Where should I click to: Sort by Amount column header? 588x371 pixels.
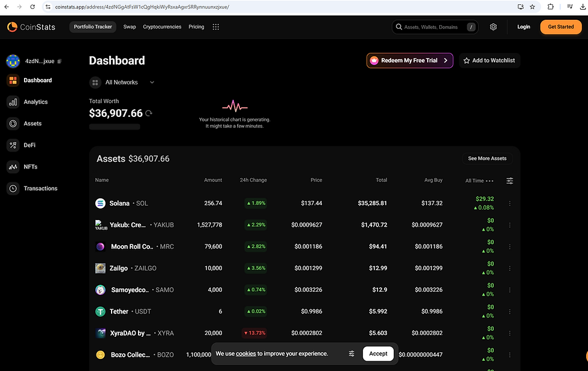tap(213, 180)
